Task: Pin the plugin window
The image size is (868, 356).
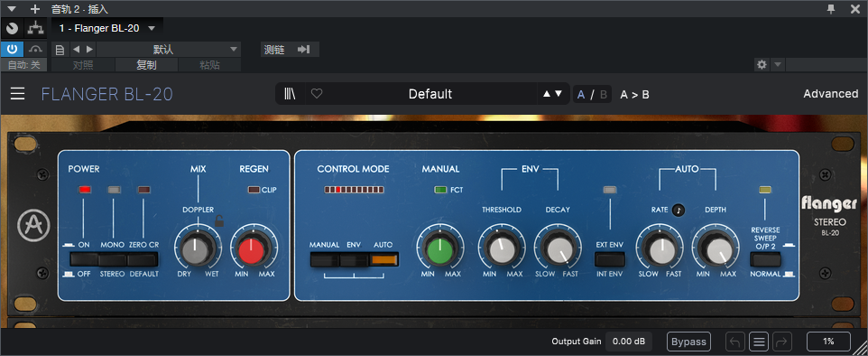Action: tap(831, 8)
